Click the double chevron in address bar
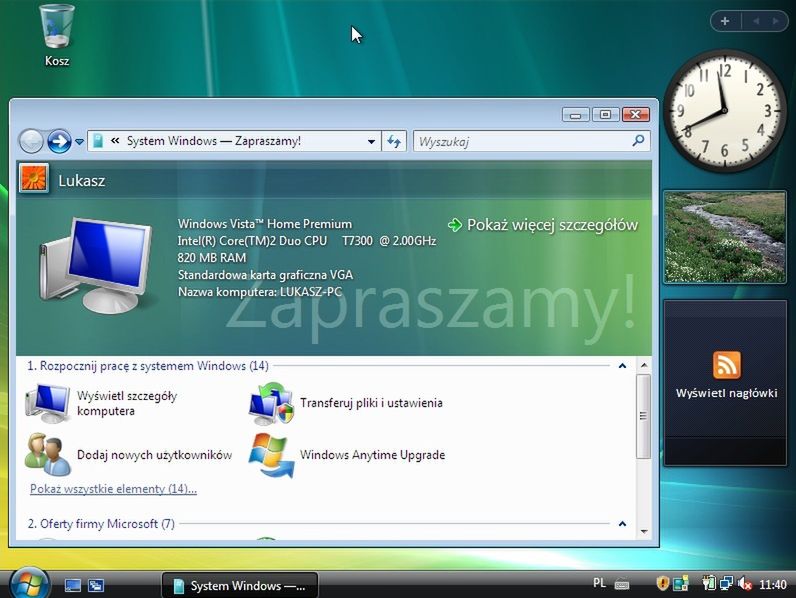The width and height of the screenshot is (796, 598). (x=115, y=141)
